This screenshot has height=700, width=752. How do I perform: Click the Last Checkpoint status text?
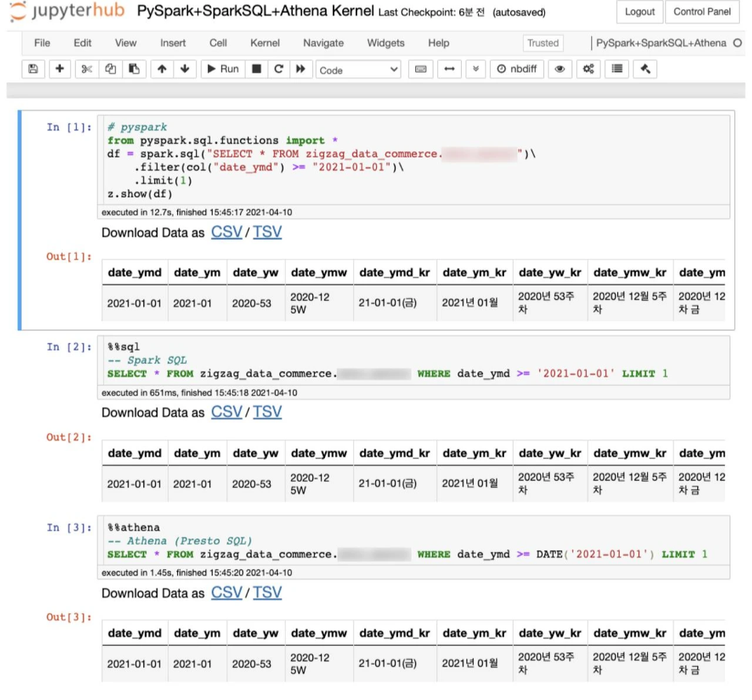[432, 12]
